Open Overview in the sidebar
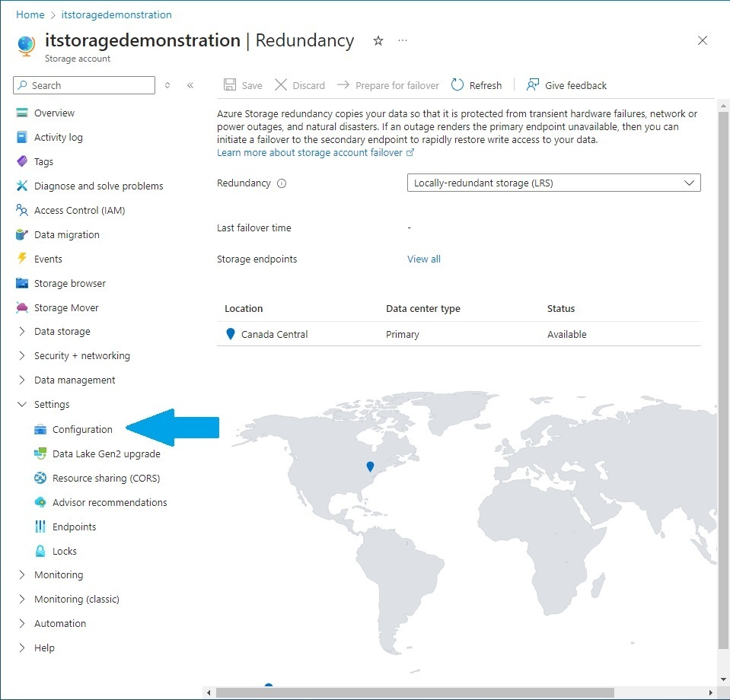The height and width of the screenshot is (700, 730). tap(54, 113)
